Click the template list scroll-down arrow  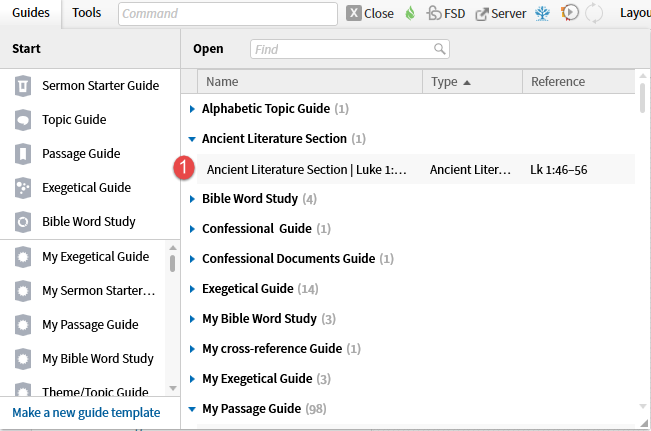pyautogui.click(x=173, y=388)
